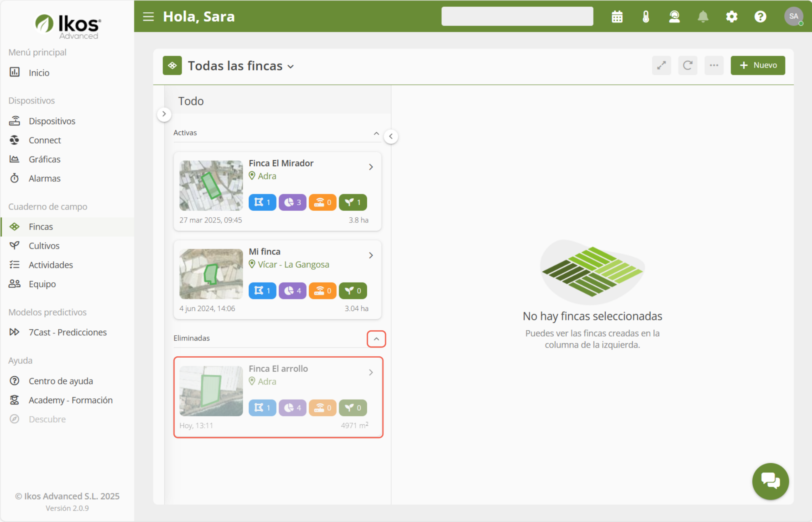Open the chat bubble widget
The width and height of the screenshot is (812, 522).
770,481
